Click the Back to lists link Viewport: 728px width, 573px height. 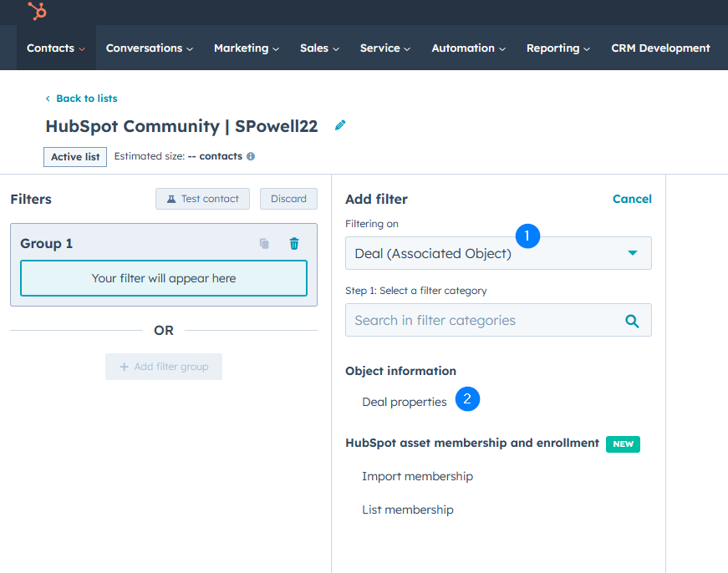pos(86,99)
